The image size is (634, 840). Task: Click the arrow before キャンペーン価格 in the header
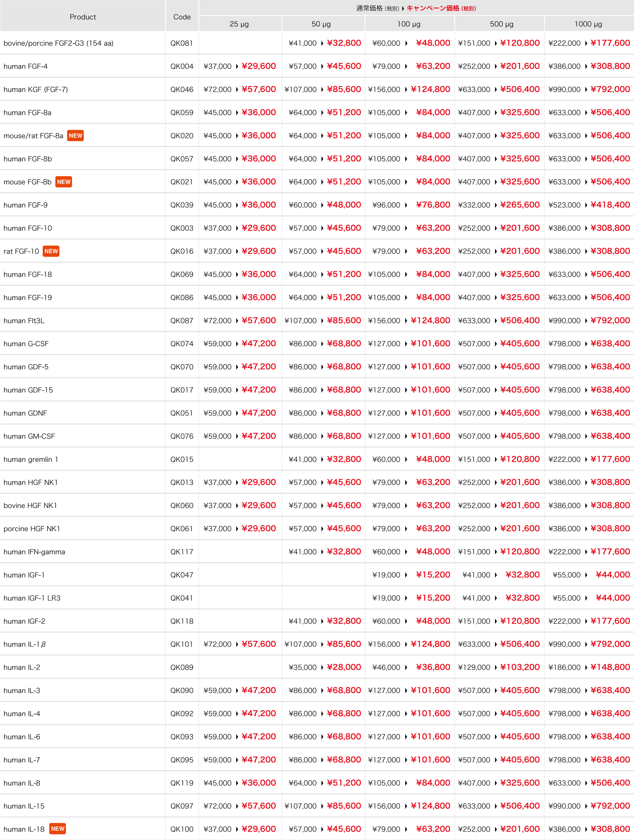[x=403, y=8]
